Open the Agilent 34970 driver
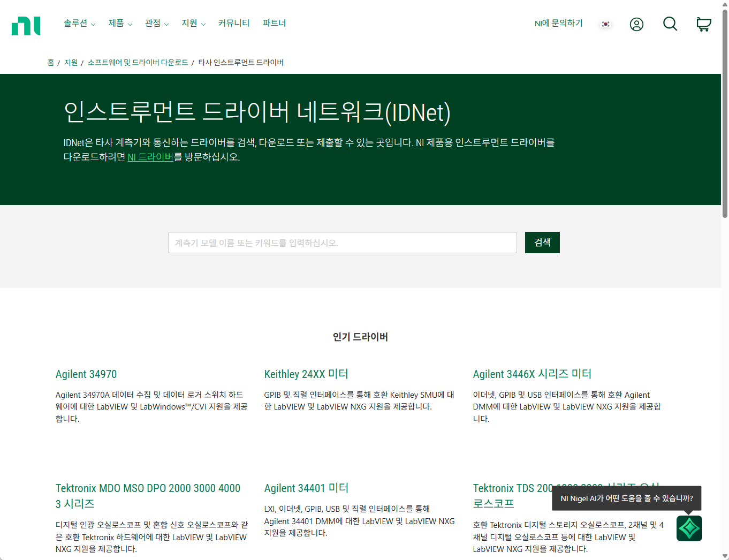729x560 pixels. (86, 374)
